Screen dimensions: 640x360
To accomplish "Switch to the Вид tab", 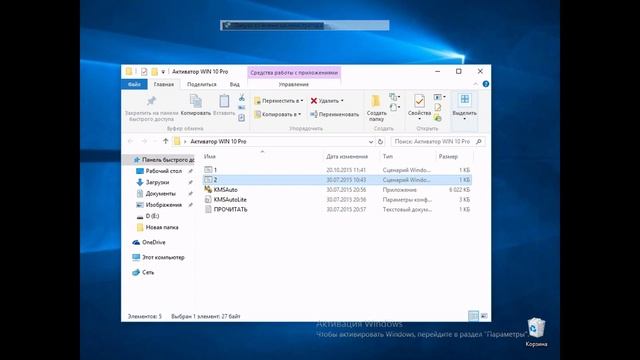I will (x=235, y=84).
